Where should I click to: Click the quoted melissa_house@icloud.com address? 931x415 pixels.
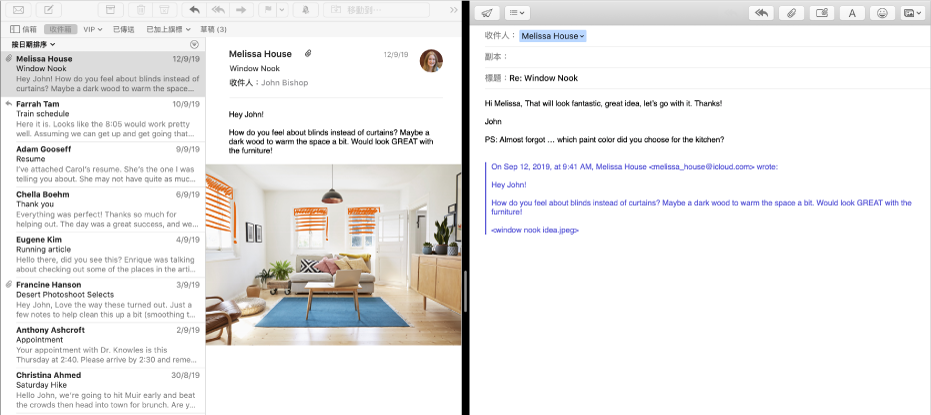pyautogui.click(x=702, y=167)
